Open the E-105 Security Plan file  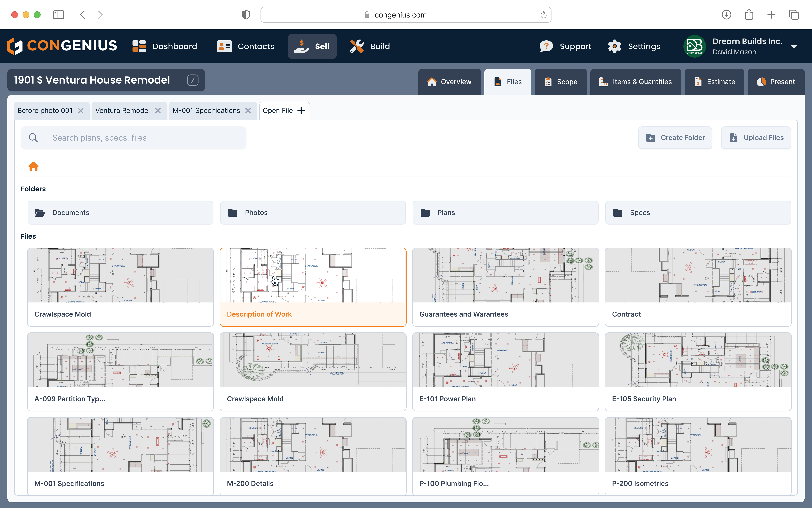coord(698,372)
